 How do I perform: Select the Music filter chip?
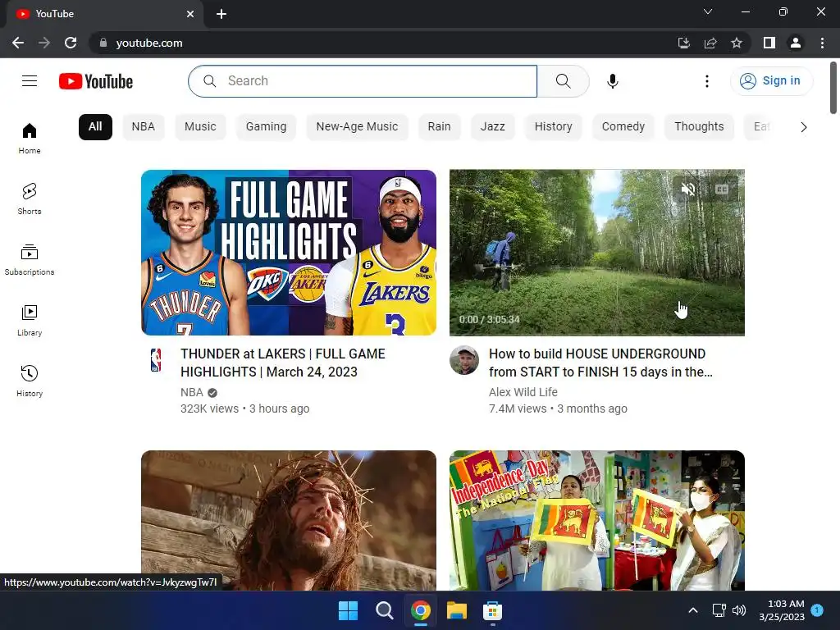(x=200, y=127)
